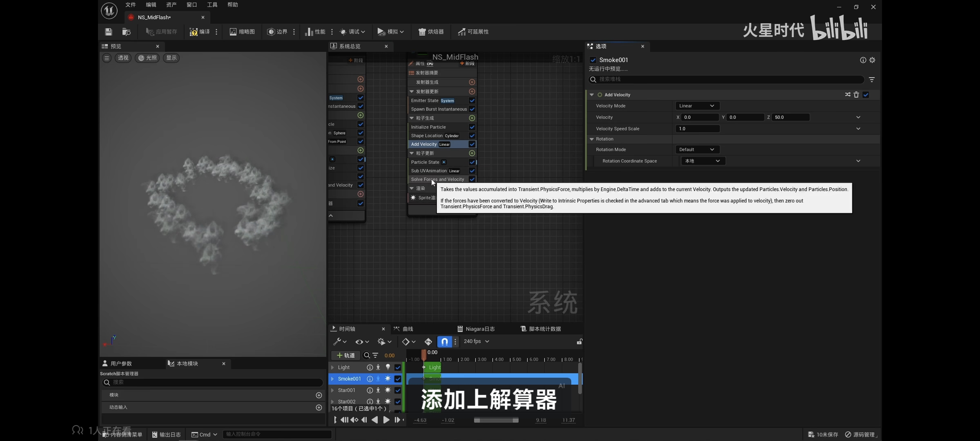Viewport: 980px width, 441px height.
Task: Toggle the timeline snapping magnet icon
Action: point(444,341)
